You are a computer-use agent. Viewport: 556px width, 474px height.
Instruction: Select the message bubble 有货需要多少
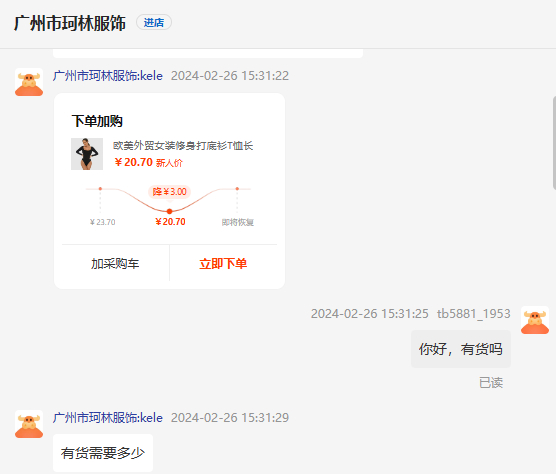coord(103,453)
